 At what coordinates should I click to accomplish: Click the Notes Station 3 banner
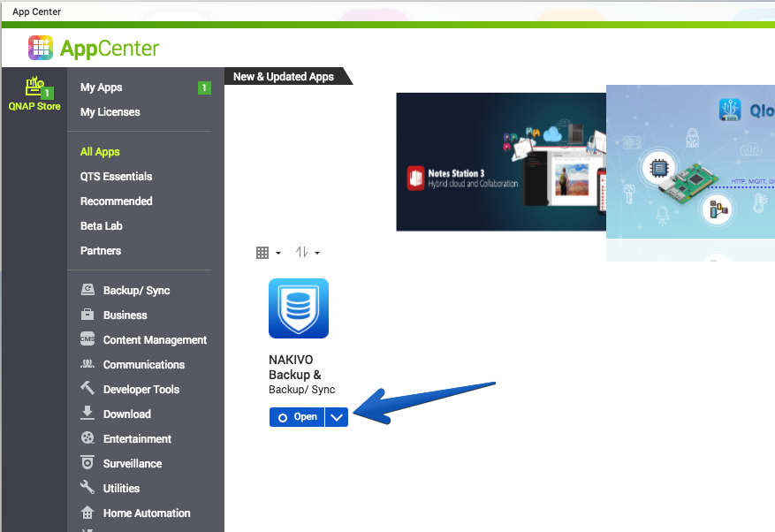pos(501,162)
